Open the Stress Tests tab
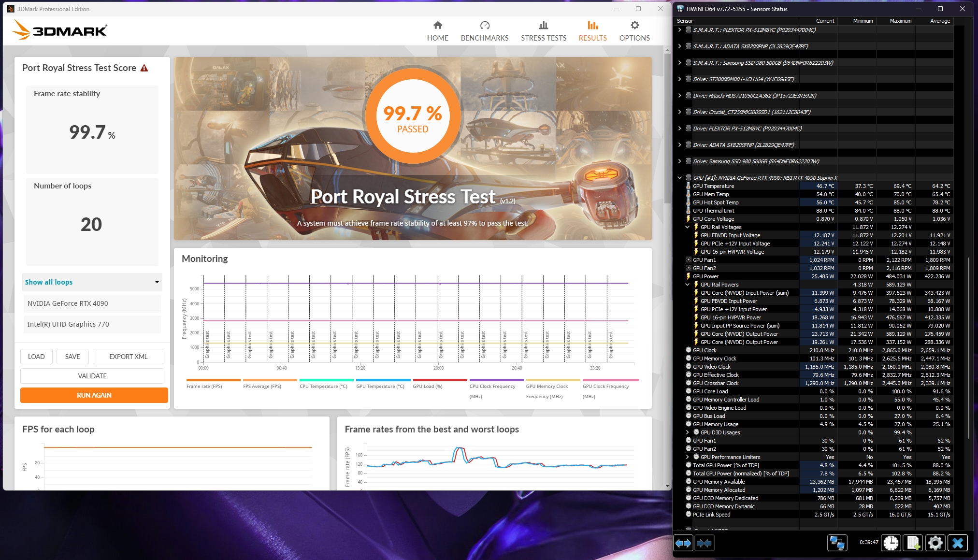This screenshot has height=560, width=978. click(543, 31)
